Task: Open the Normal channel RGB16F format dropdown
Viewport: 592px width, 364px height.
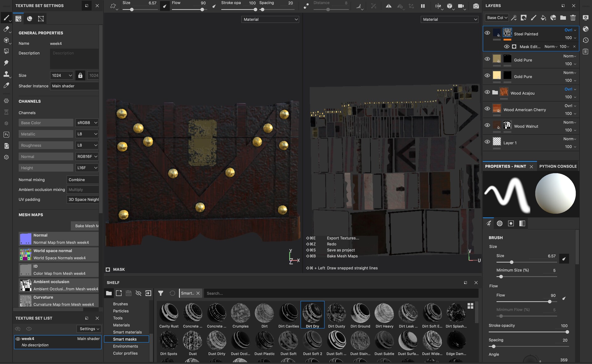Action: pos(87,157)
